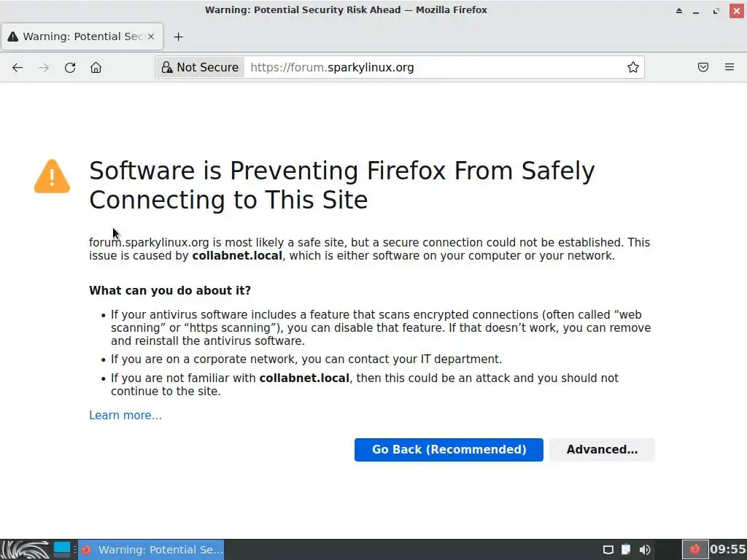
Task: Select the Warning: Potential Security Risk tab
Action: tap(82, 36)
